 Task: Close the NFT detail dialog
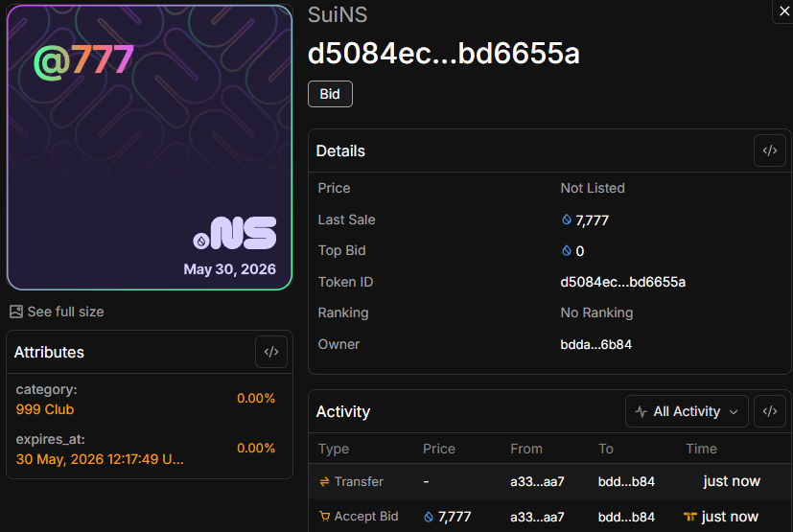click(x=784, y=12)
